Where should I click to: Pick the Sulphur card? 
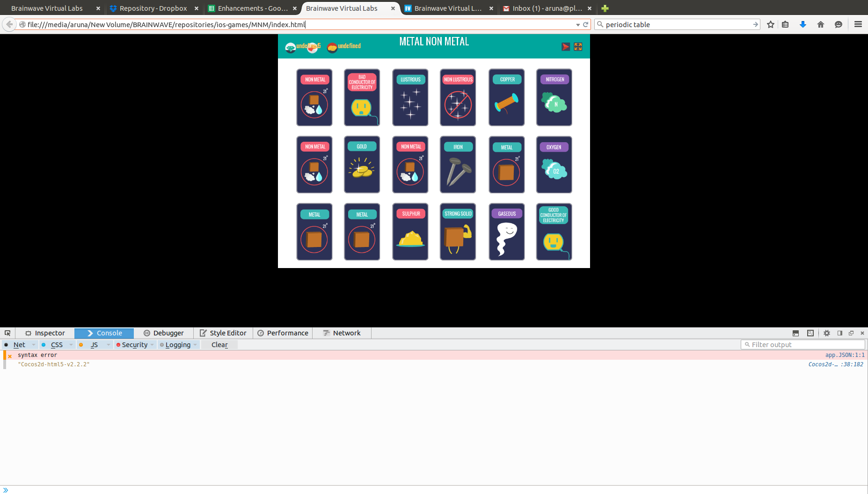pyautogui.click(x=410, y=232)
